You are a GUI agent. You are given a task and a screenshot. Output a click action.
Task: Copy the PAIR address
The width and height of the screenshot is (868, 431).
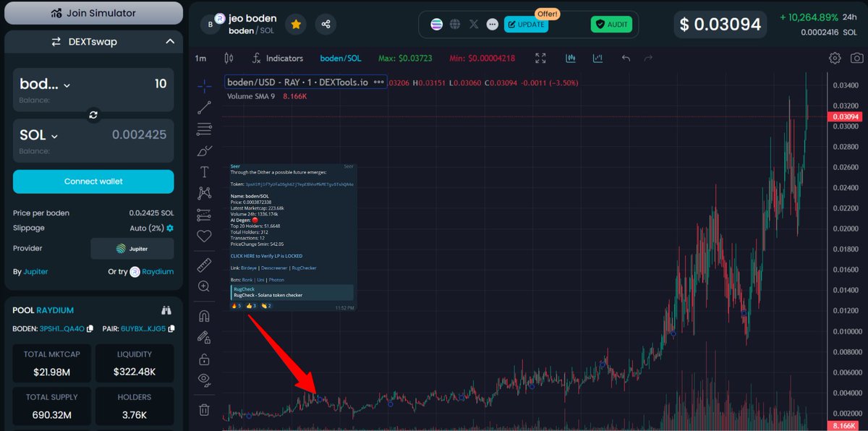(x=170, y=329)
